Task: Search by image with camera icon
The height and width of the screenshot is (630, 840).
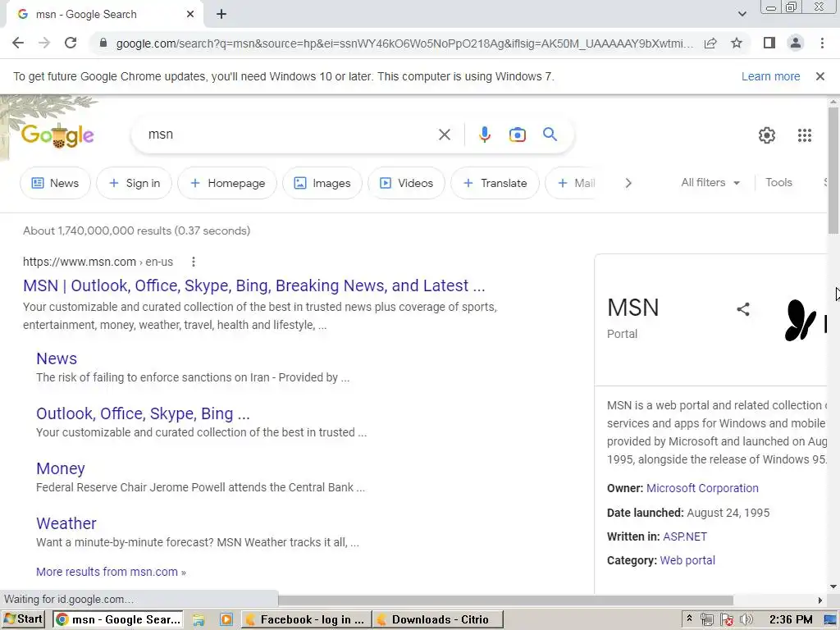Action: pyautogui.click(x=518, y=135)
